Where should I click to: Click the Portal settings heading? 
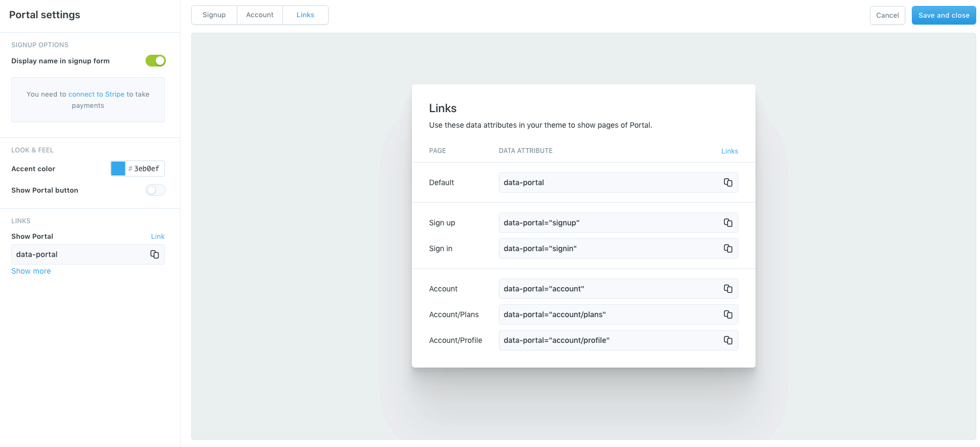coord(45,15)
